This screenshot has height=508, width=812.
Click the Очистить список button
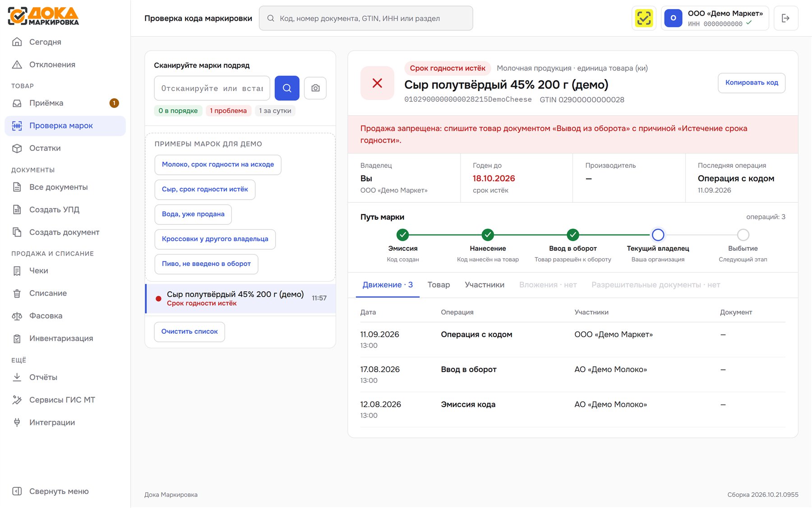(189, 331)
